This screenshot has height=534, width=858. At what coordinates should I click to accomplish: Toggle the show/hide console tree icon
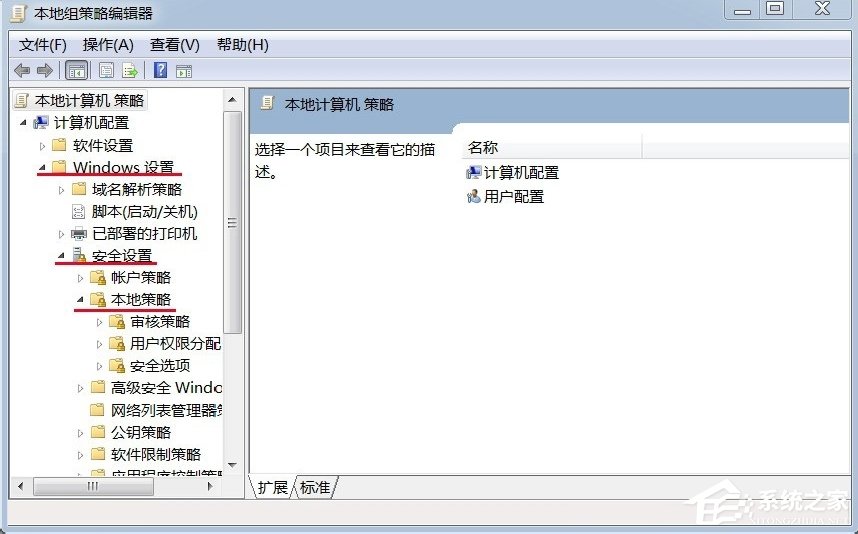(x=75, y=70)
